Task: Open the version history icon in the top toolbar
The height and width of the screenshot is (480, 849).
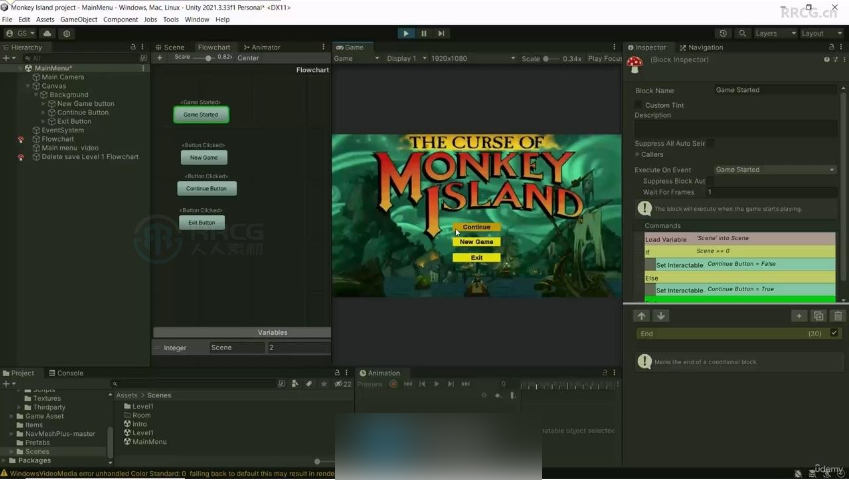Action: [x=723, y=34]
